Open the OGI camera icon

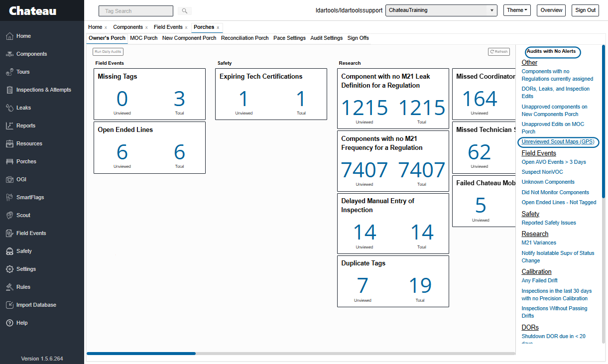[9, 179]
